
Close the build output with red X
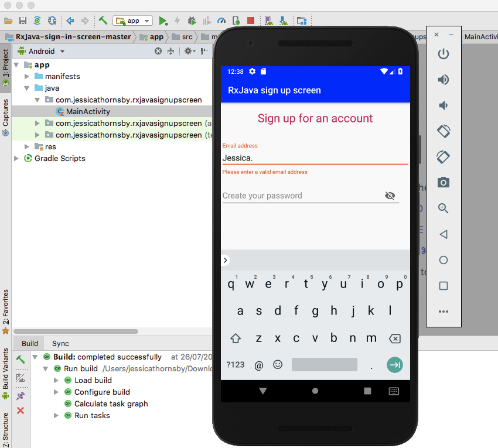[21, 411]
